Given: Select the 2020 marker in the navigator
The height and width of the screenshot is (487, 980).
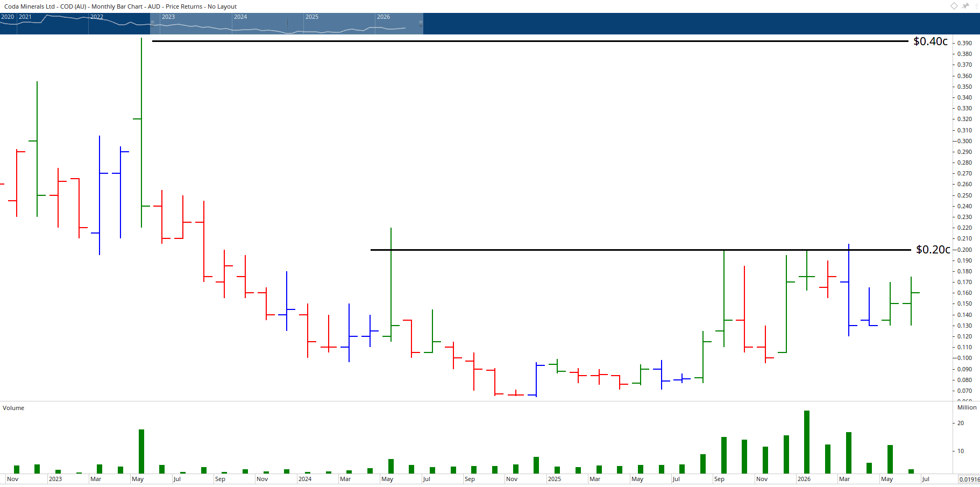Looking at the screenshot, I should pos(8,17).
